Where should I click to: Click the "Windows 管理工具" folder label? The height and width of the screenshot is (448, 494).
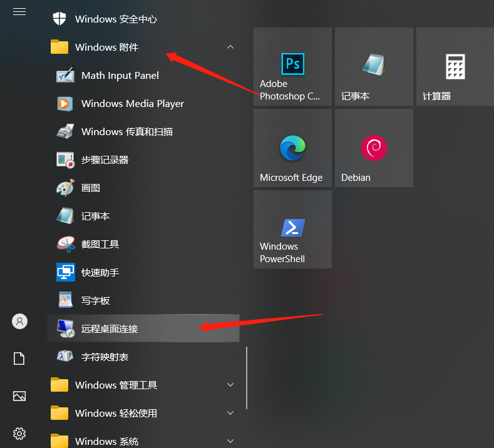(116, 385)
